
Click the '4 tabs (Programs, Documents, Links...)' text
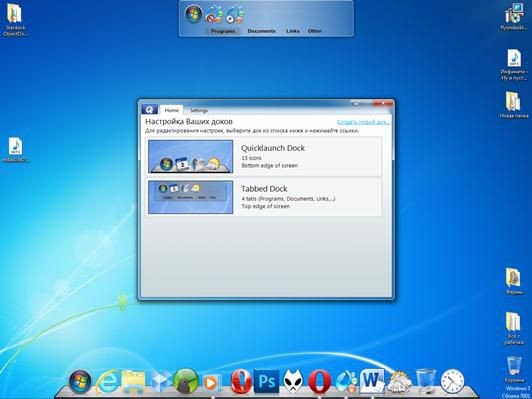click(288, 199)
